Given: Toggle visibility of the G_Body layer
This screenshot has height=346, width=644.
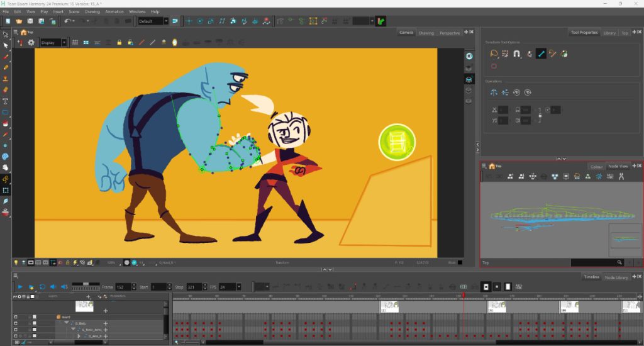Looking at the screenshot, I should [16, 323].
